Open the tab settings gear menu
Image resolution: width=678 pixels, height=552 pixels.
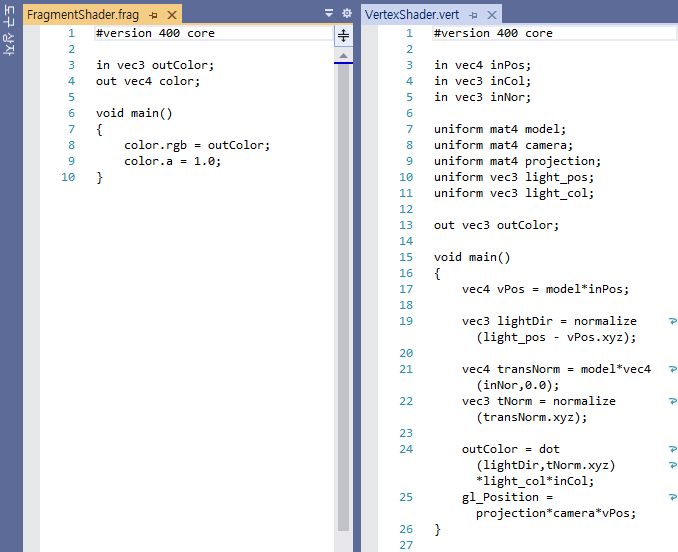click(x=347, y=13)
